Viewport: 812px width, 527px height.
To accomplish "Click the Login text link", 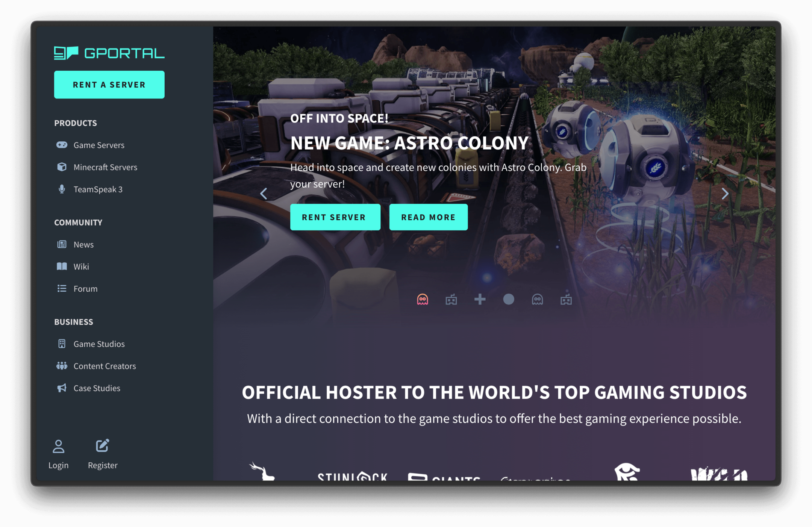I will coord(58,465).
